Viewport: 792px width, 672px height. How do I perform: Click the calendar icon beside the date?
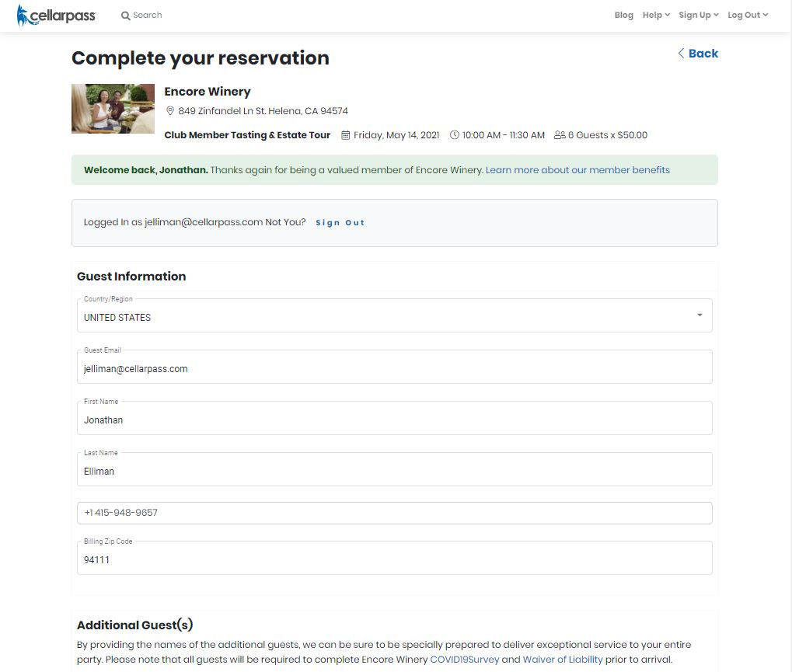(x=346, y=135)
